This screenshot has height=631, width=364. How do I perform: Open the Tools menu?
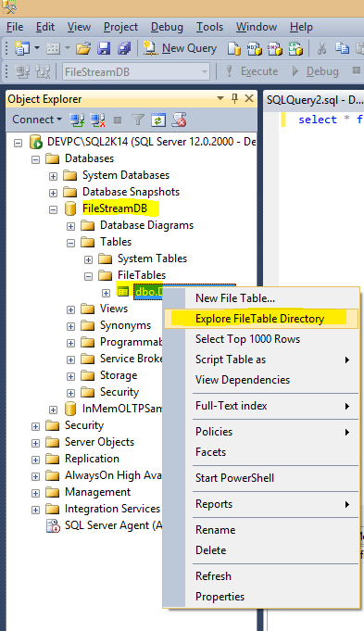[x=209, y=28]
